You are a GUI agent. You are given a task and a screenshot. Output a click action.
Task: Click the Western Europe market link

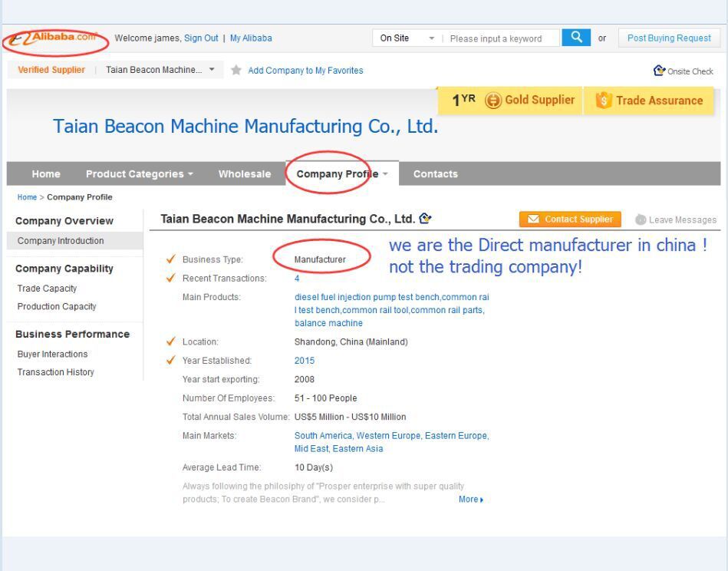tap(388, 436)
